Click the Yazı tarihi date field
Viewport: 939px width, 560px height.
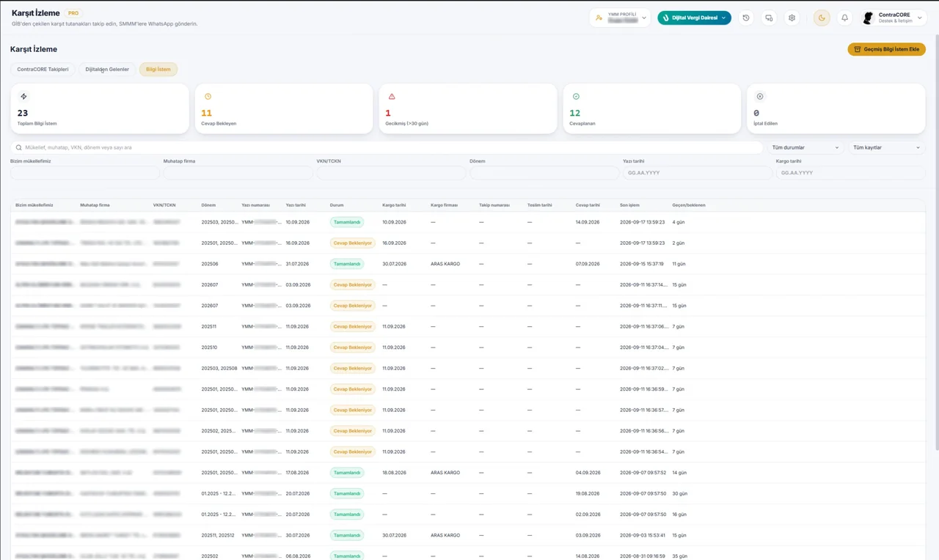[698, 173]
